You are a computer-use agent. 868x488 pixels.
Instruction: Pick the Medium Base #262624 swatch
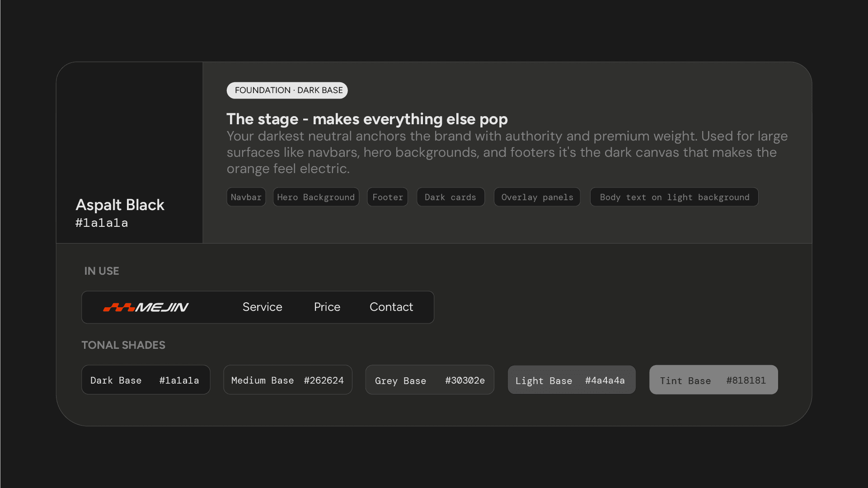pos(288,380)
